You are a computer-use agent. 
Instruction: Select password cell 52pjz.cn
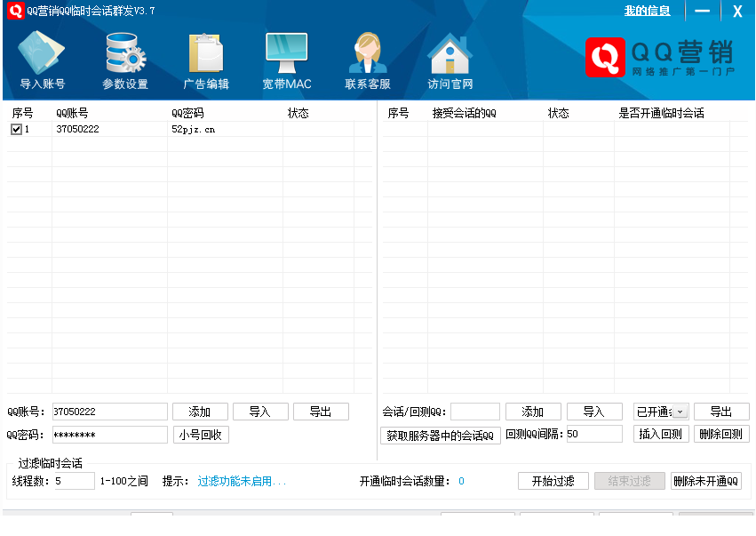point(194,129)
